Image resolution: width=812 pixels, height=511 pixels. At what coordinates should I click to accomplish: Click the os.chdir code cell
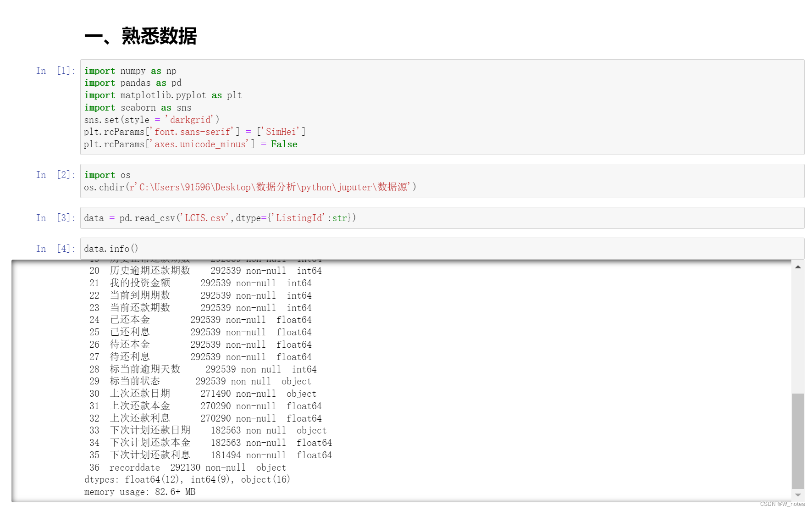coord(442,181)
